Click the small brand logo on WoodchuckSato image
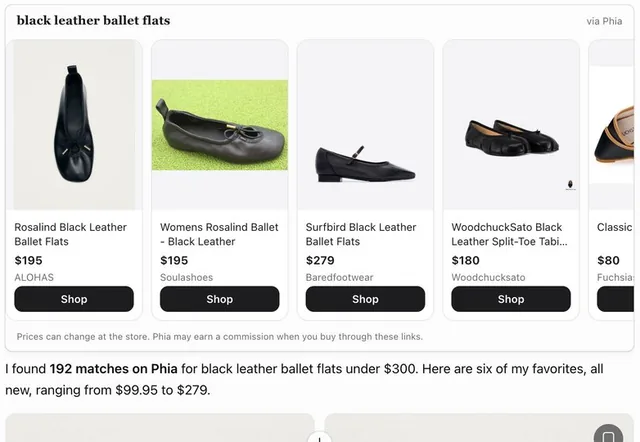 point(571,185)
